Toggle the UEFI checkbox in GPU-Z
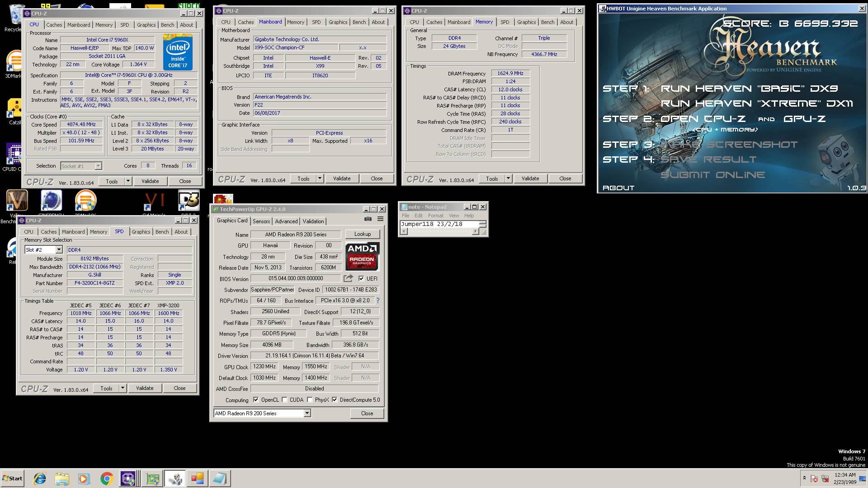Screen dimensions: 868x488 (x=361, y=278)
